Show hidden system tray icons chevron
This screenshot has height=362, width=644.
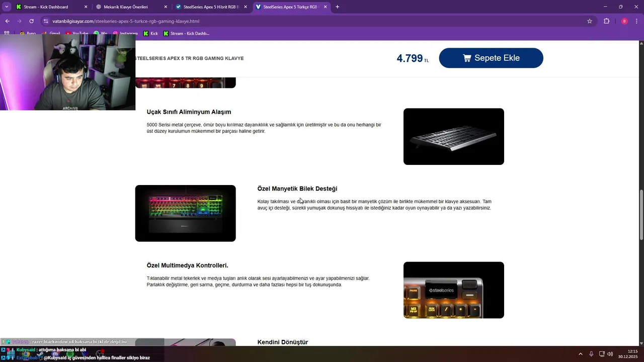[x=580, y=354]
